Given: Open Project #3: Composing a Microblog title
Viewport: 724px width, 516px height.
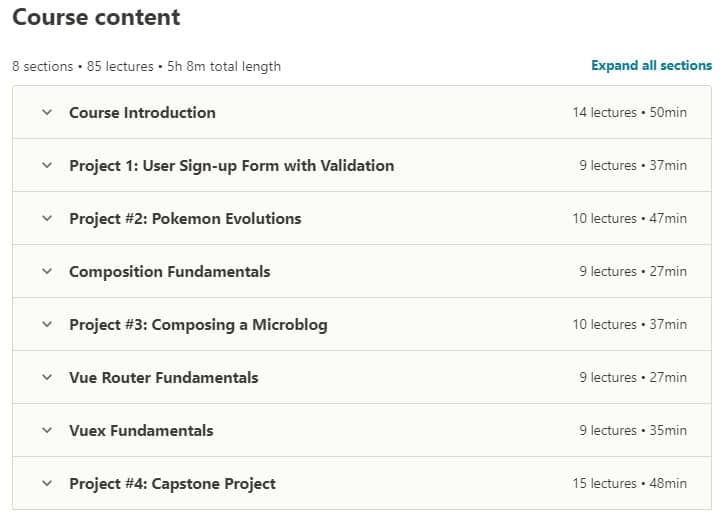Looking at the screenshot, I should (x=198, y=325).
